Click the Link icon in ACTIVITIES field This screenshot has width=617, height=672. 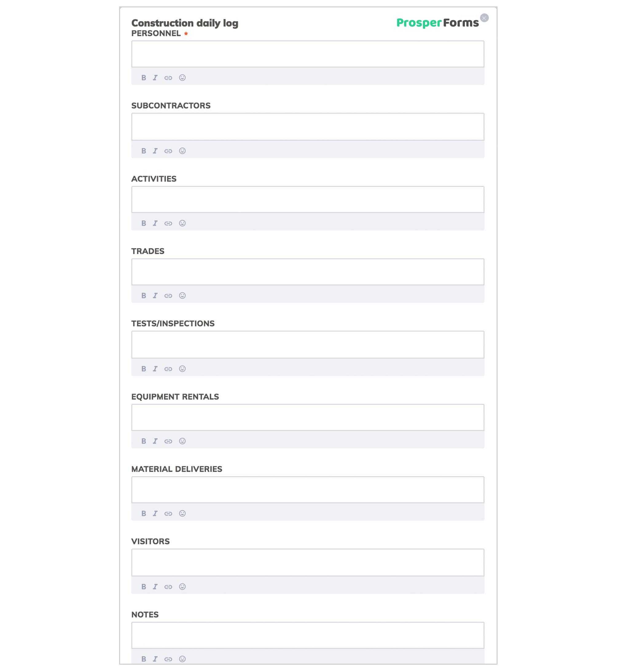169,223
